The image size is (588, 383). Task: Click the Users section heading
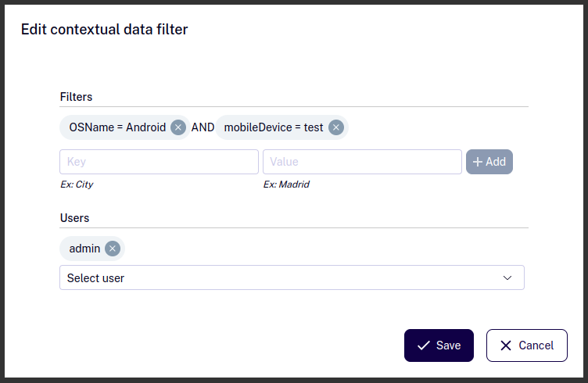tap(74, 218)
